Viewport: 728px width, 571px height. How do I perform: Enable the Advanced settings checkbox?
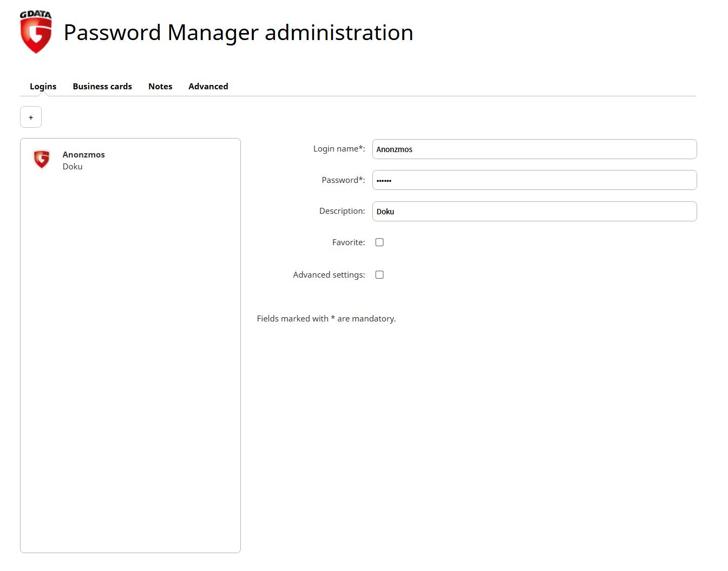pyautogui.click(x=379, y=275)
